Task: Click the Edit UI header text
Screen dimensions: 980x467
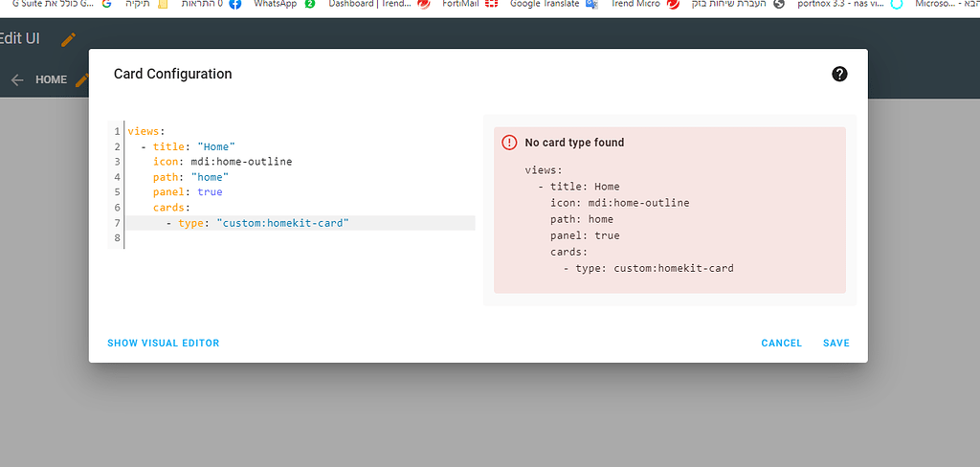Action: click(19, 38)
